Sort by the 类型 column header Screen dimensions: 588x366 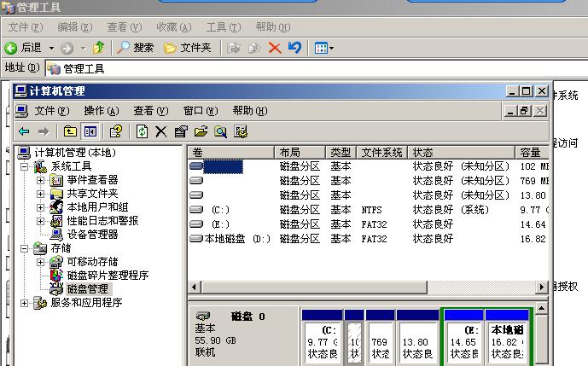pyautogui.click(x=341, y=152)
